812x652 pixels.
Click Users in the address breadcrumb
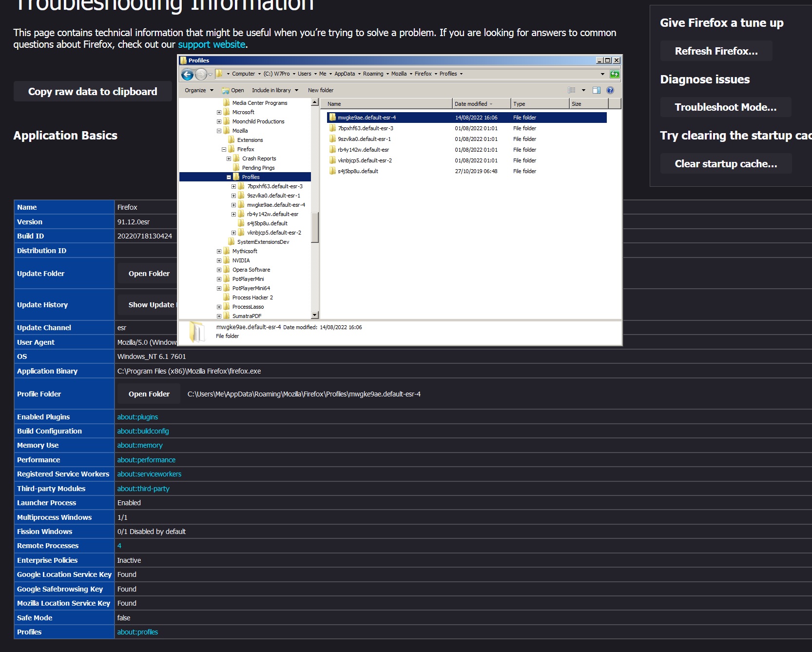click(304, 74)
